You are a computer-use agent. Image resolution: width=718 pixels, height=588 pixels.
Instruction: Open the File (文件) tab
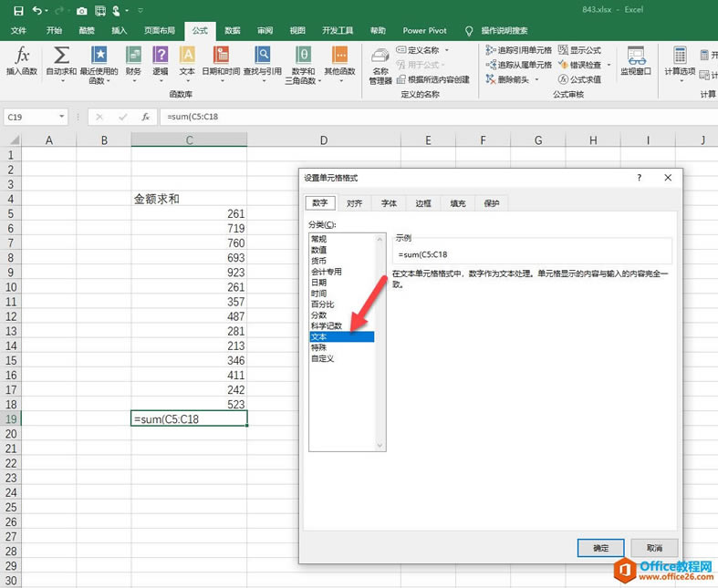(18, 31)
